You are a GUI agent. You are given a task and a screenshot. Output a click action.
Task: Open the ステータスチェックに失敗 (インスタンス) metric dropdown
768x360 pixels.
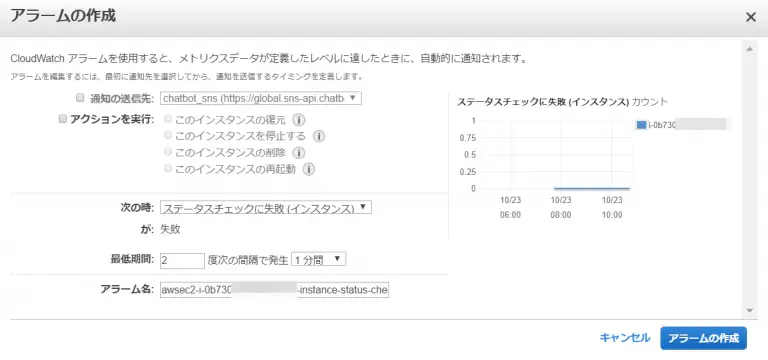[266, 208]
